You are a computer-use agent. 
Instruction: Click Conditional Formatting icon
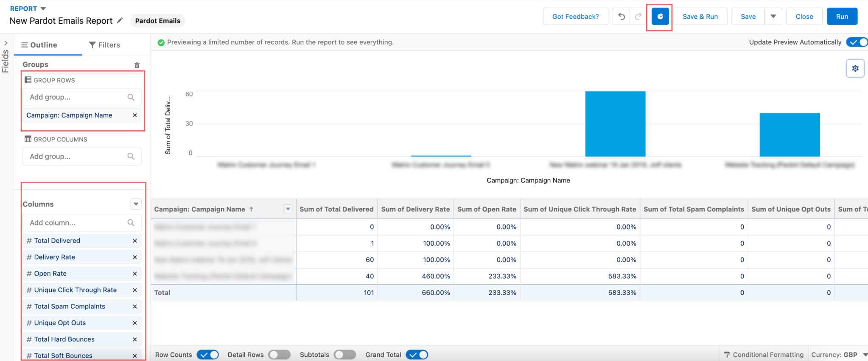pyautogui.click(x=727, y=355)
